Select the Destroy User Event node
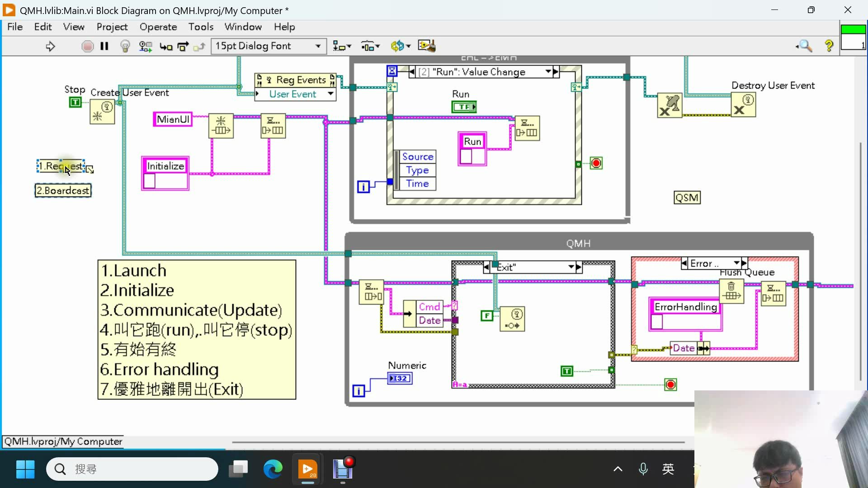 pyautogui.click(x=743, y=105)
